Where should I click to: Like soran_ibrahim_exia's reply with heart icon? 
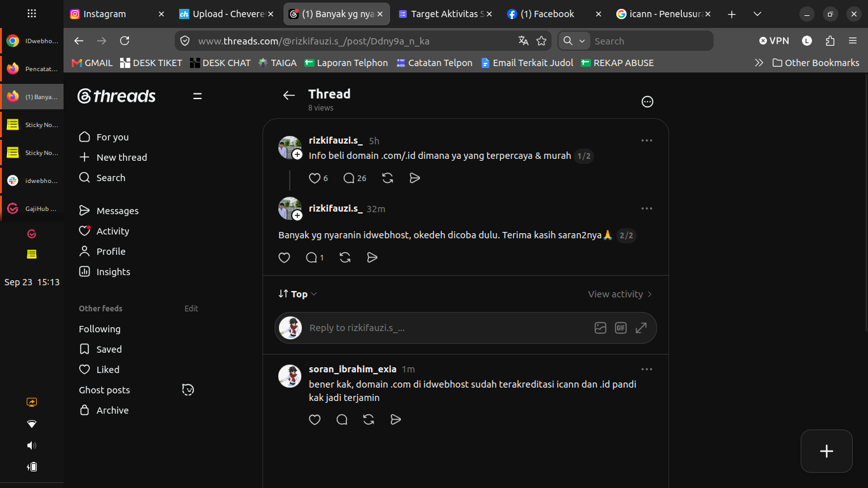pos(315,419)
